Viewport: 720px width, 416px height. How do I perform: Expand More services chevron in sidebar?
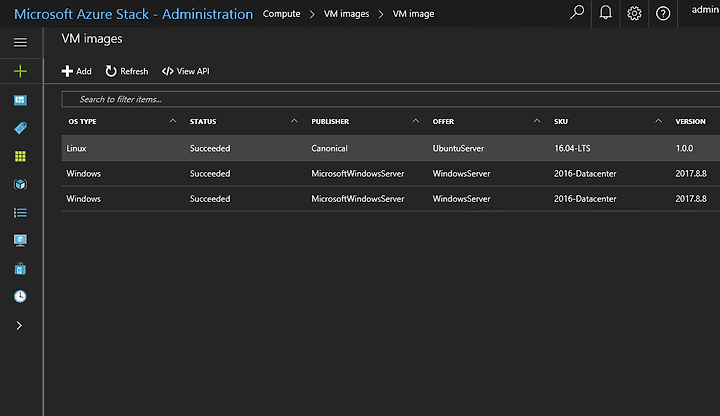[19, 326]
